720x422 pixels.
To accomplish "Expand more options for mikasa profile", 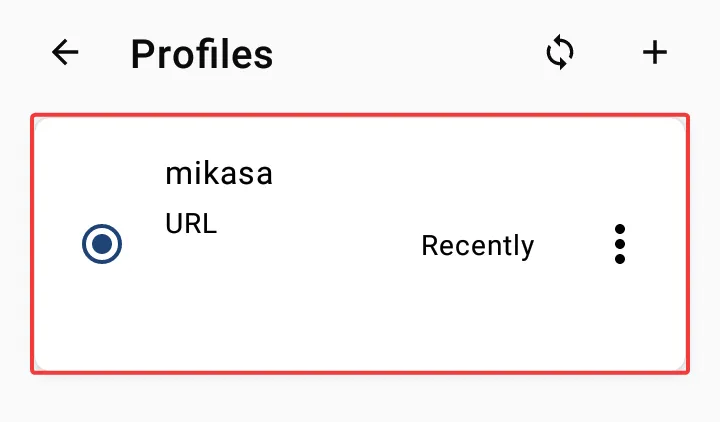I will pos(619,244).
